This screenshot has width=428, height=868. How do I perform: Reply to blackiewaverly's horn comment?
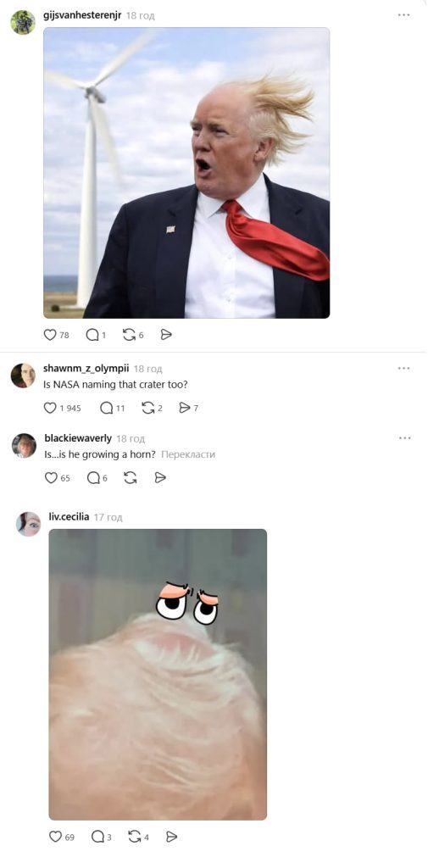point(93,478)
